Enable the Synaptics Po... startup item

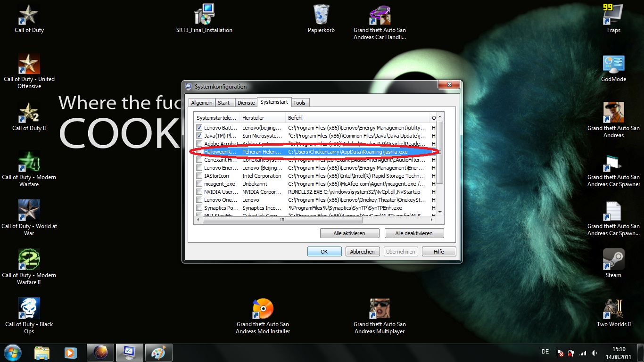(199, 208)
